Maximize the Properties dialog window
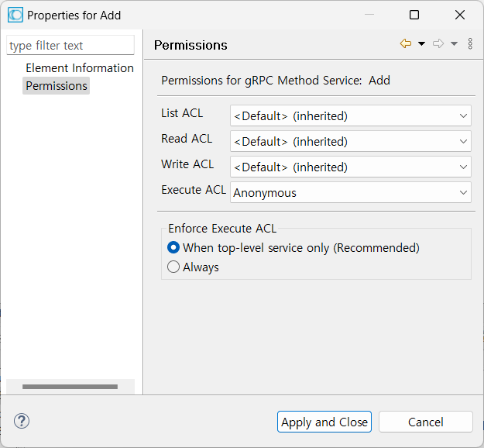Screen dimensions: 484x448 point(414,15)
